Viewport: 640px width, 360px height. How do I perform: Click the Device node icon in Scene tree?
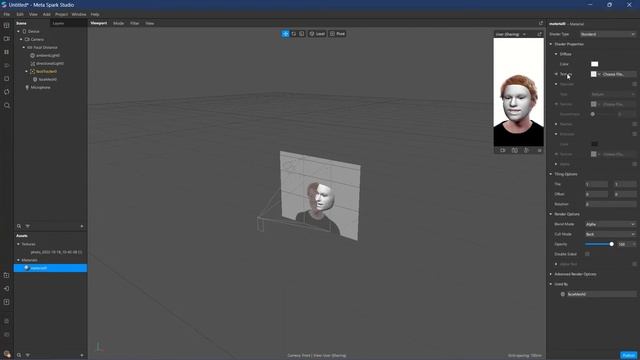(24, 31)
